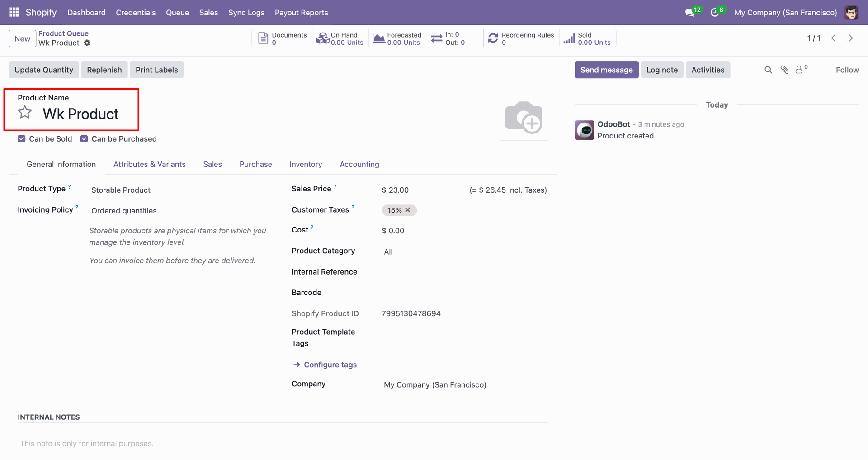Open the Sold units stat button
Image resolution: width=868 pixels, height=460 pixels.
tap(588, 38)
